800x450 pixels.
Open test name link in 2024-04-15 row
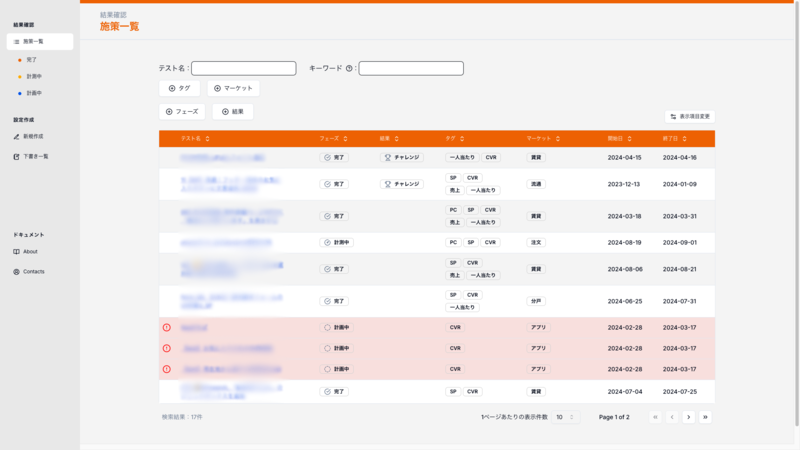(222, 158)
